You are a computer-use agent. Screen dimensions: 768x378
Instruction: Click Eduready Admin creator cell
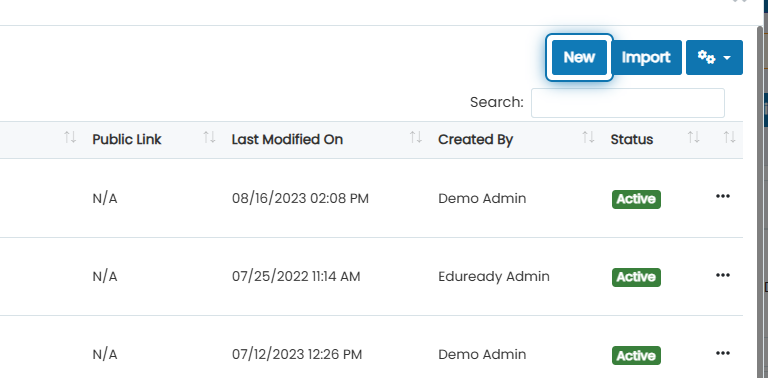coord(494,277)
